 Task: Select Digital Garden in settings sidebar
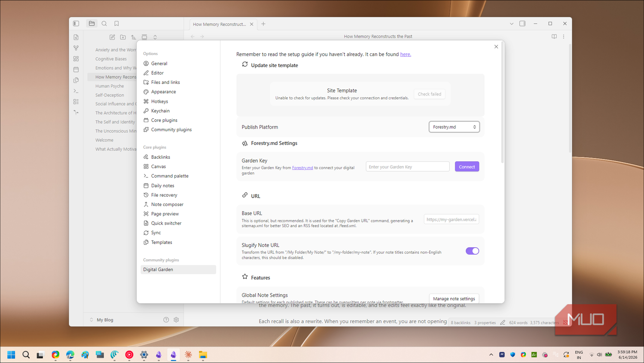tap(178, 270)
